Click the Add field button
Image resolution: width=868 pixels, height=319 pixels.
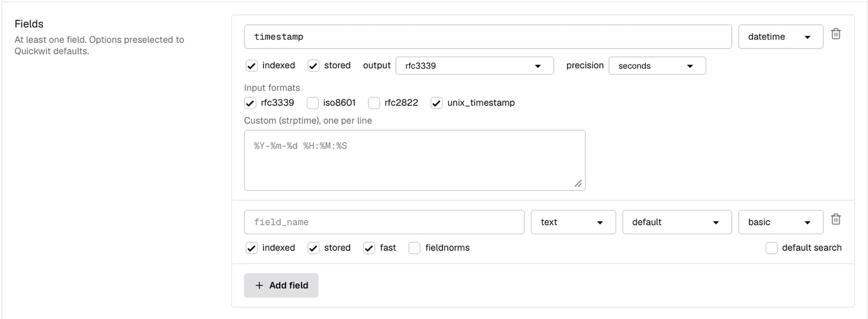click(x=281, y=285)
